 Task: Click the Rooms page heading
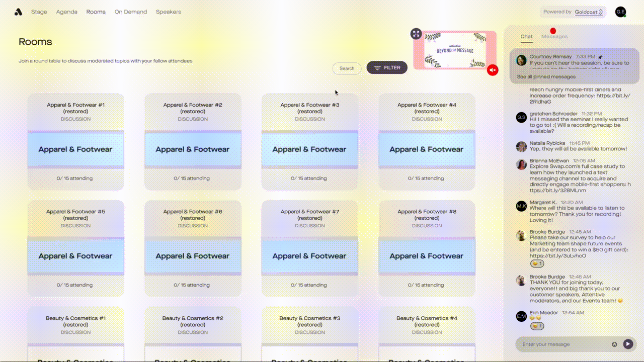(35, 42)
